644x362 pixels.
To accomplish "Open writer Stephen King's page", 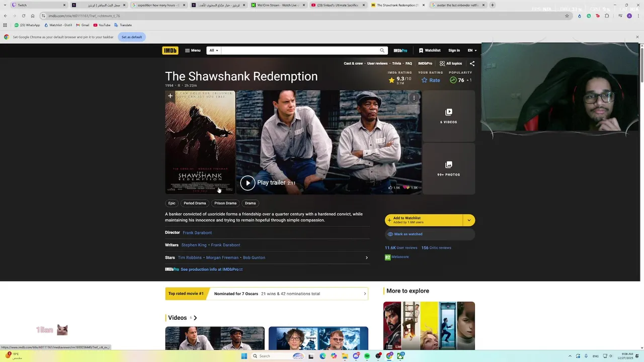I will click(x=194, y=245).
